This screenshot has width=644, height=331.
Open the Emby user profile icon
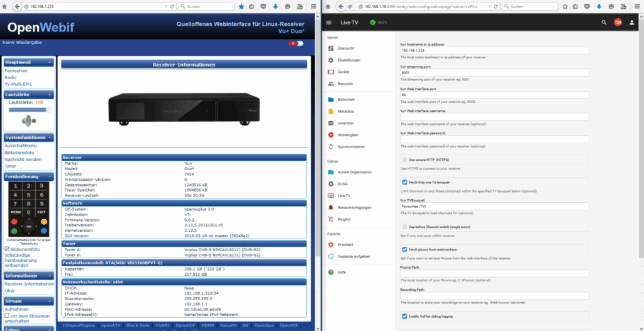(x=631, y=23)
